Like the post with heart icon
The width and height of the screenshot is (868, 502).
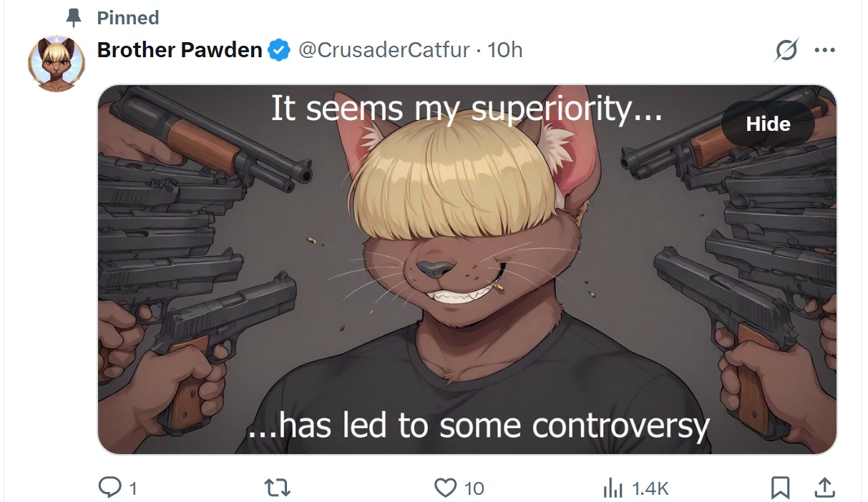[445, 488]
